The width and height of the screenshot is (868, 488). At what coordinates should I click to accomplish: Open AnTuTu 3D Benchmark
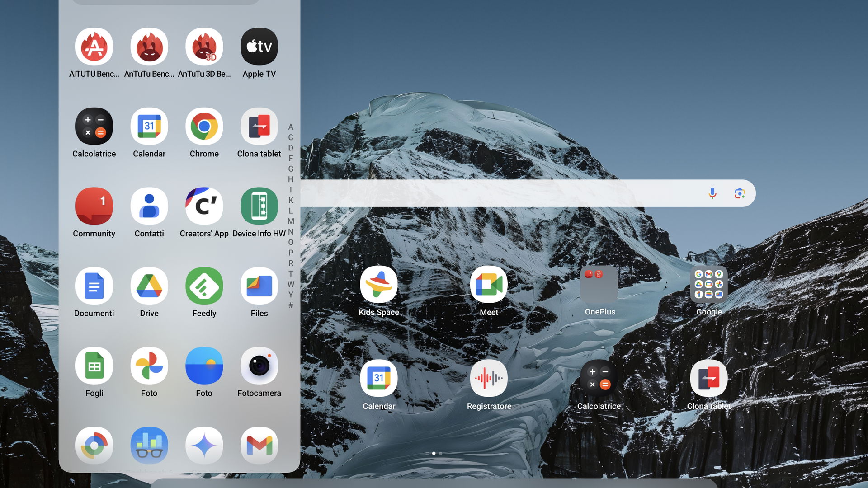pyautogui.click(x=204, y=47)
